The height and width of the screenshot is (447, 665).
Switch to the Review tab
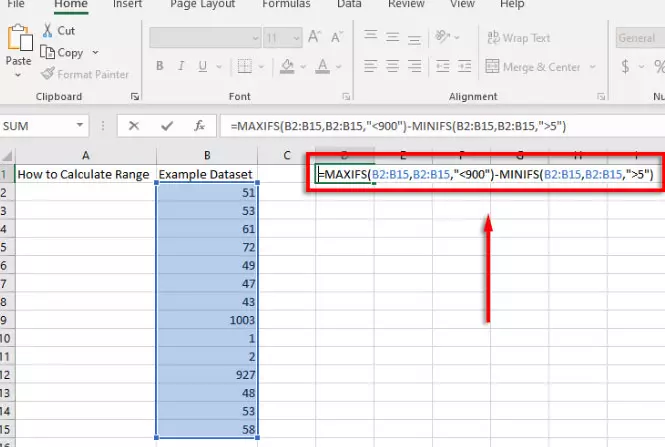tap(406, 4)
